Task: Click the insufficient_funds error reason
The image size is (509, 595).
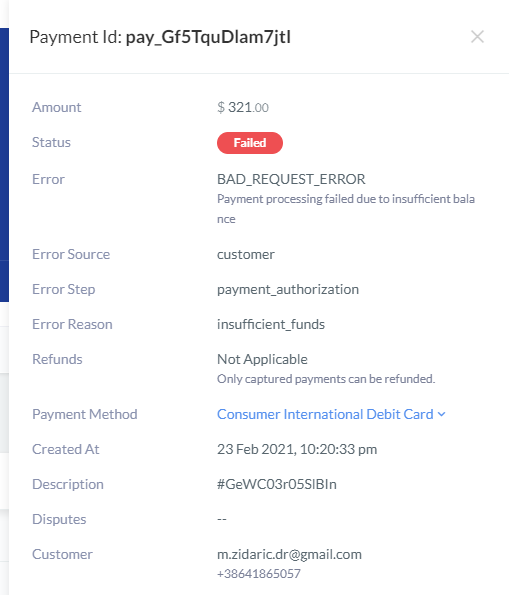Action: (271, 324)
